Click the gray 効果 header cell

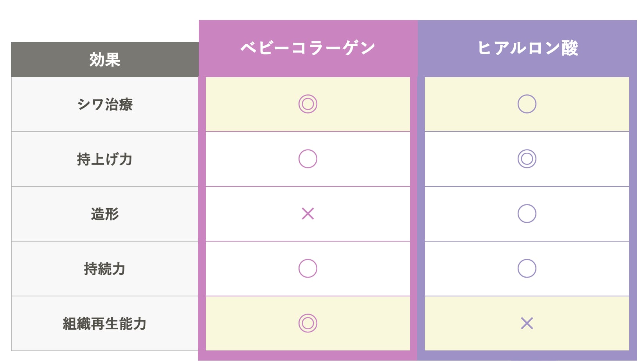tap(105, 60)
